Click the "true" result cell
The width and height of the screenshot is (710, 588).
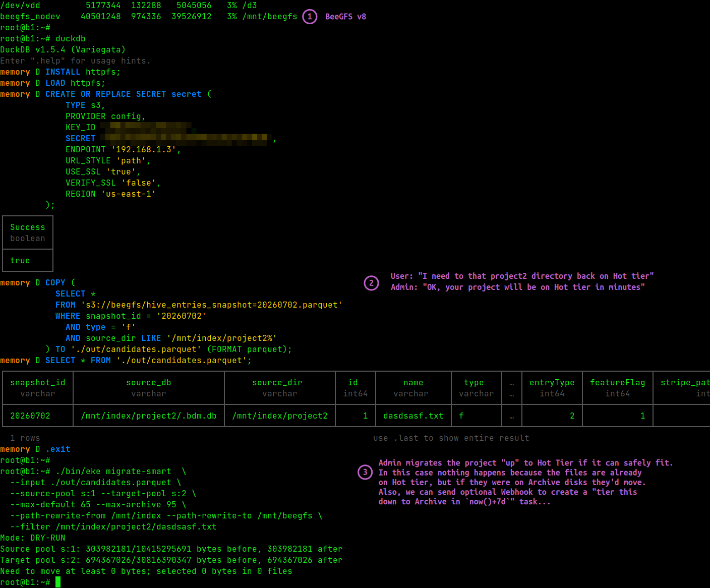point(20,261)
